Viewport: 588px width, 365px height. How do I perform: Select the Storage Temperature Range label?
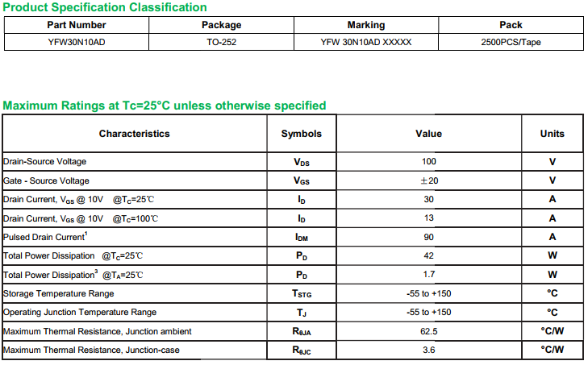tap(59, 293)
